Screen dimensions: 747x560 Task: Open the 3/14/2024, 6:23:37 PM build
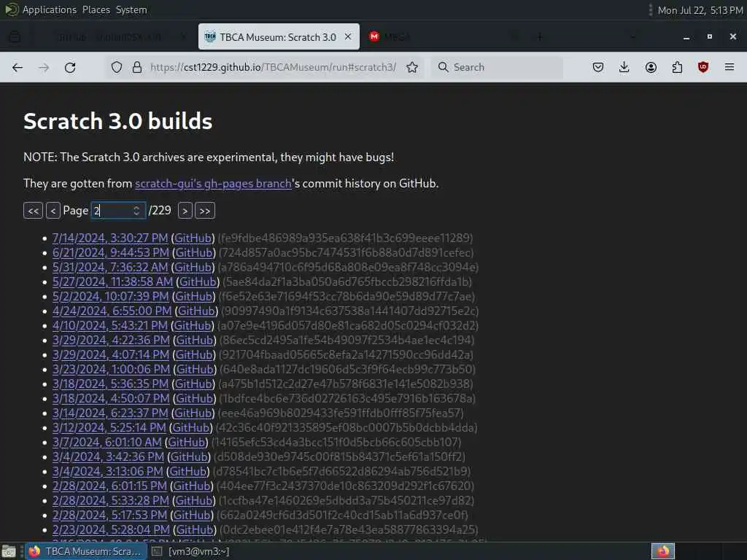coord(110,413)
